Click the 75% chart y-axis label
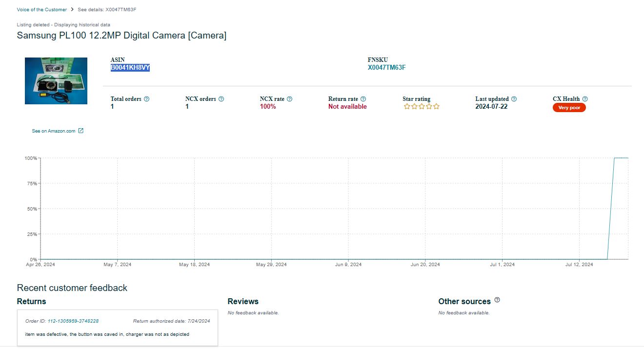The height and width of the screenshot is (349, 644). (32, 183)
